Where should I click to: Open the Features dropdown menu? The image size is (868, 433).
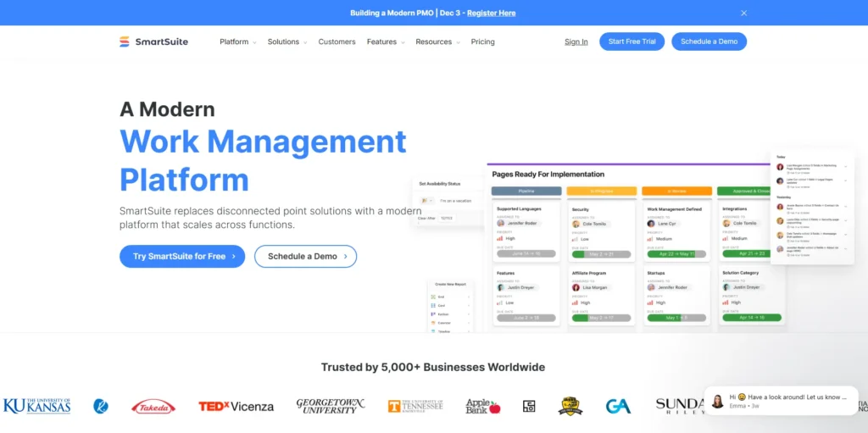(x=385, y=42)
